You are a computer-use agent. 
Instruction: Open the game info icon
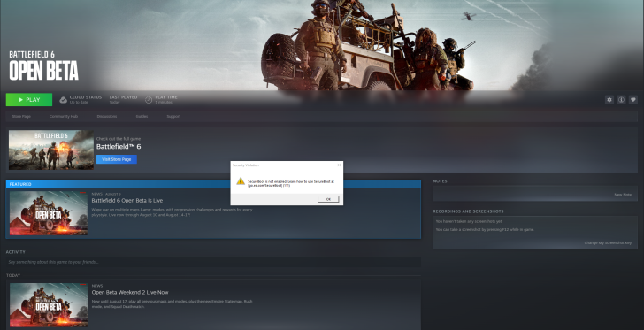(x=621, y=99)
